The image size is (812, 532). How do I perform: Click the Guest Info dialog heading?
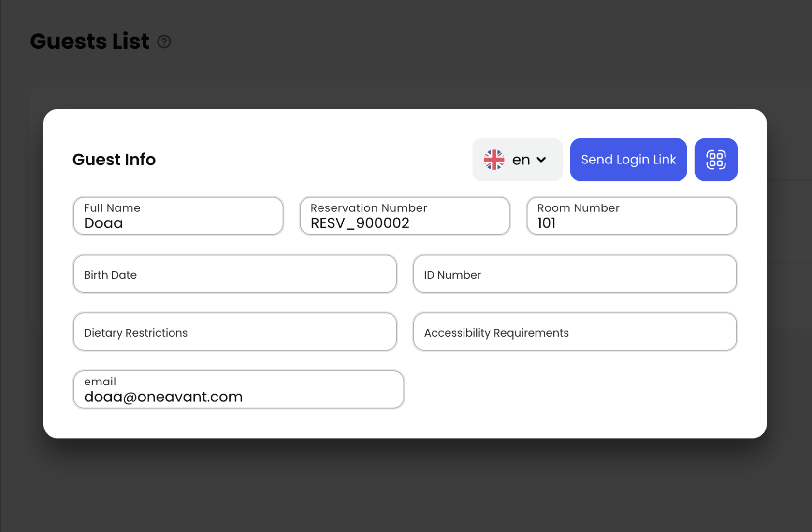click(114, 160)
